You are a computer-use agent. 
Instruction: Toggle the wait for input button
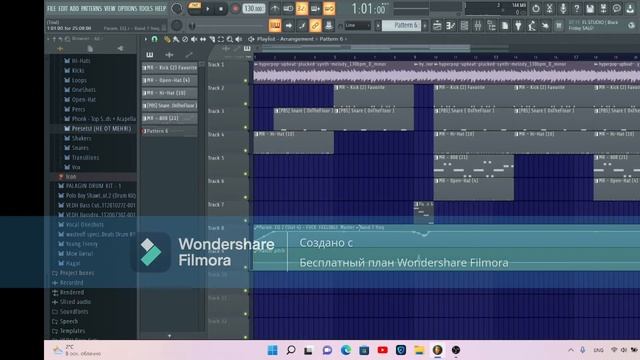[x=288, y=9]
